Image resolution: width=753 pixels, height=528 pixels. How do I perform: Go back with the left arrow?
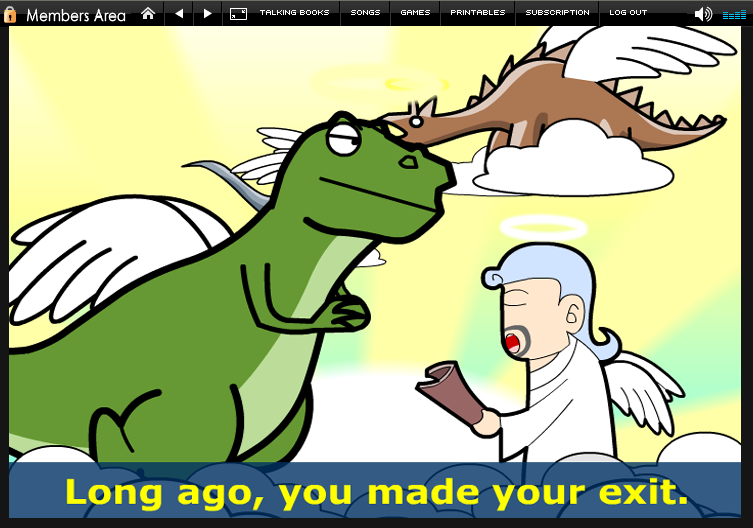pos(179,13)
